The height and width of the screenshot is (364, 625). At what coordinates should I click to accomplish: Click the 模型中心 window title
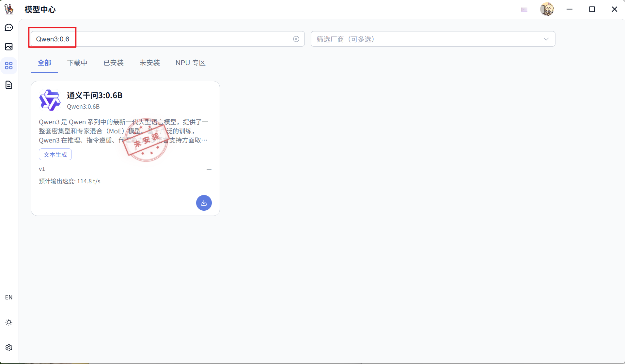[x=40, y=9]
